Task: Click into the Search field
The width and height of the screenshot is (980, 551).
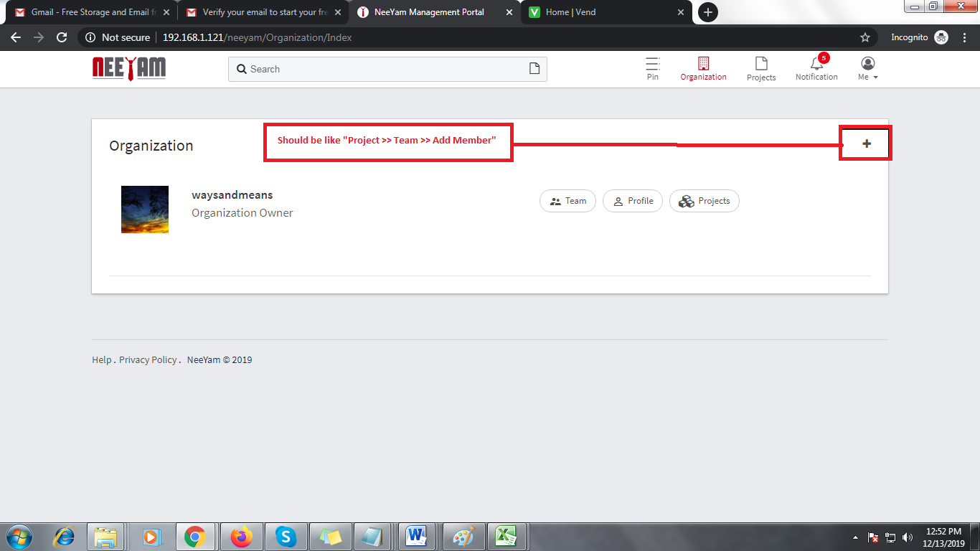Action: [380, 69]
